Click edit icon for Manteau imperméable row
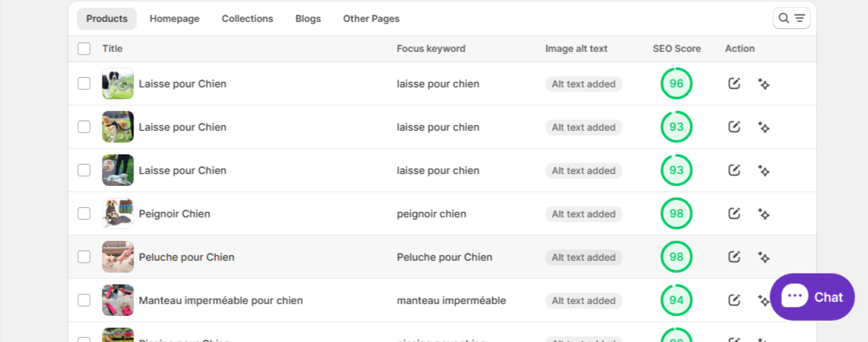Viewport: 868px width, 342px height. tap(735, 300)
